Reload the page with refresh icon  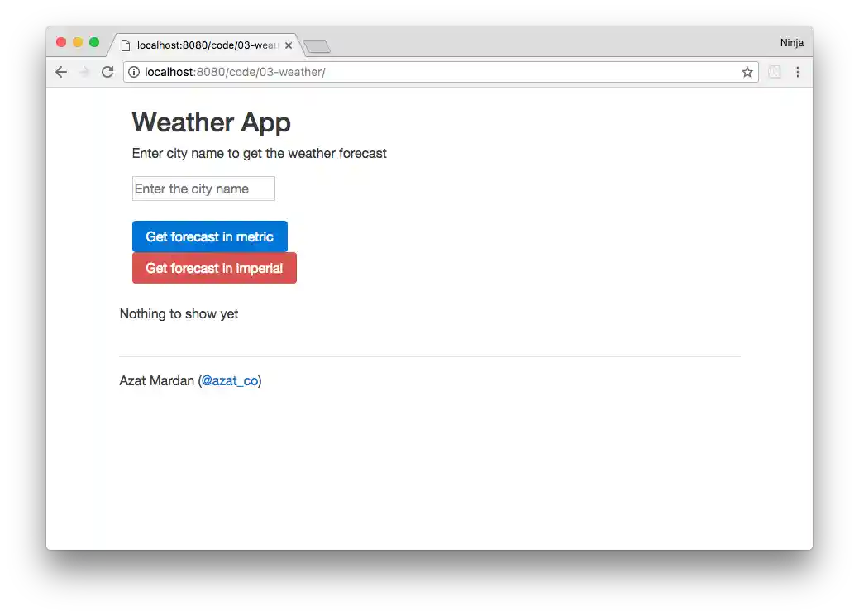(x=107, y=72)
